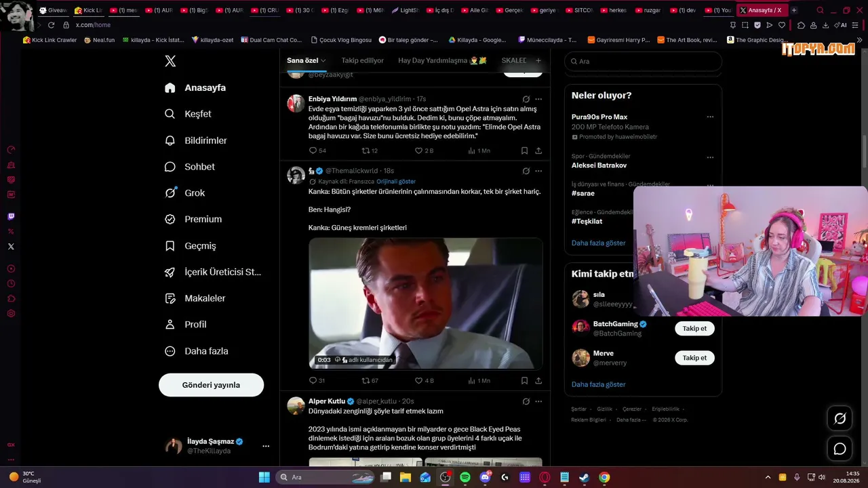Ask Grok about Alper Kutlu's post
The image size is (868, 488).
526,401
